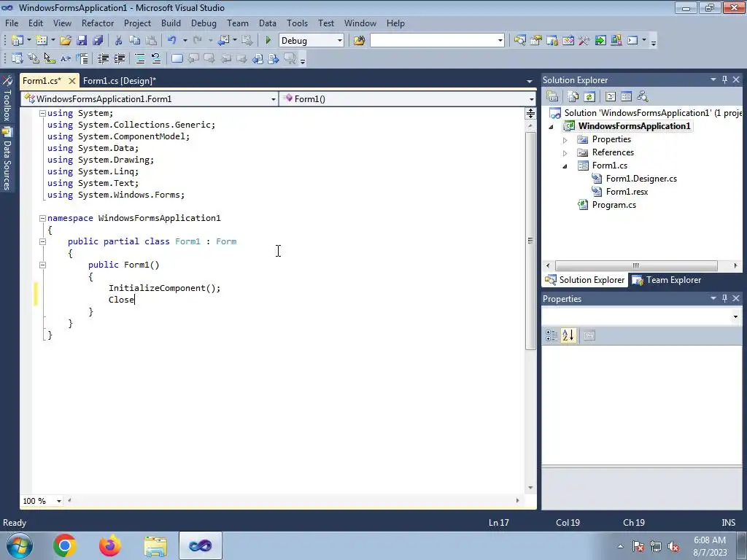The width and height of the screenshot is (747, 560).
Task: Open the Toolbox side panel tab
Action: pyautogui.click(x=7, y=99)
